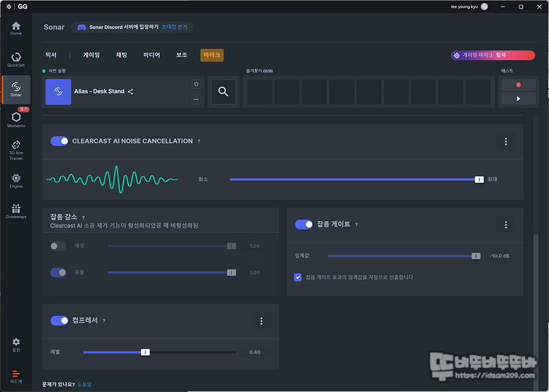549x392 pixels.
Task: Open Home in the sidebar
Action: (x=16, y=29)
